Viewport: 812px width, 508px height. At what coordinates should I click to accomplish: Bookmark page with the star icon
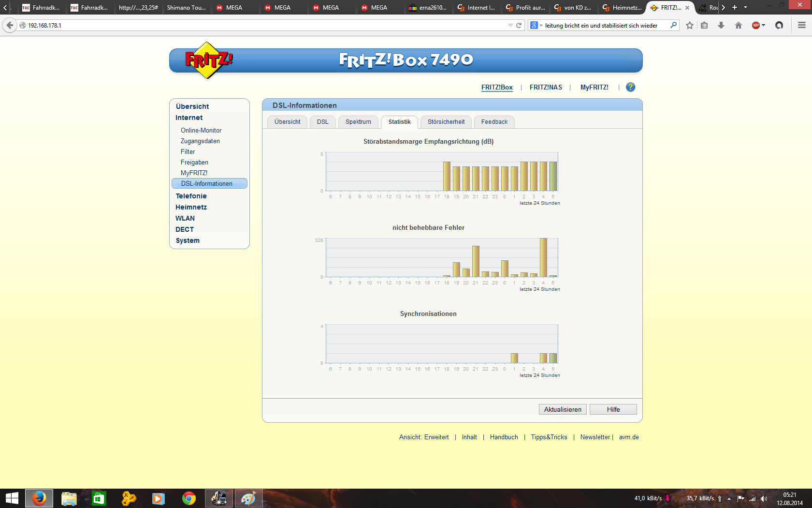tap(690, 25)
